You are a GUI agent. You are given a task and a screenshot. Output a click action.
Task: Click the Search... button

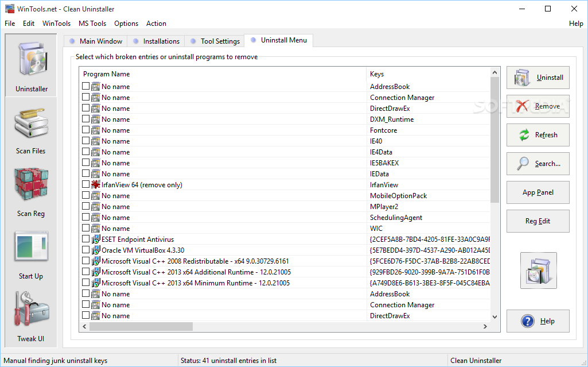538,164
